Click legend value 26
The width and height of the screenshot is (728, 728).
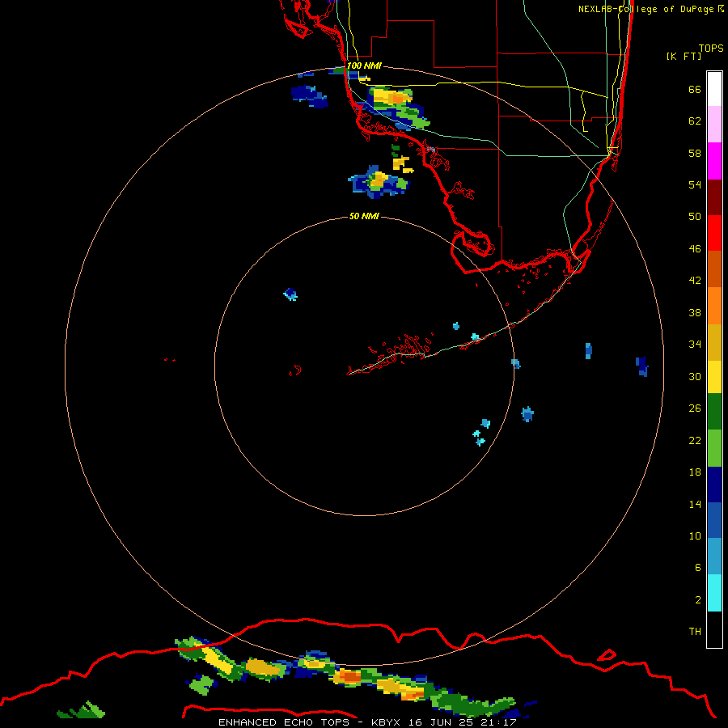695,408
